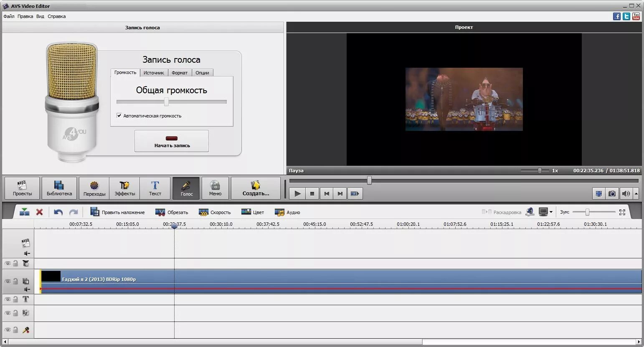Select the Голос voice recording panel

coord(186,188)
